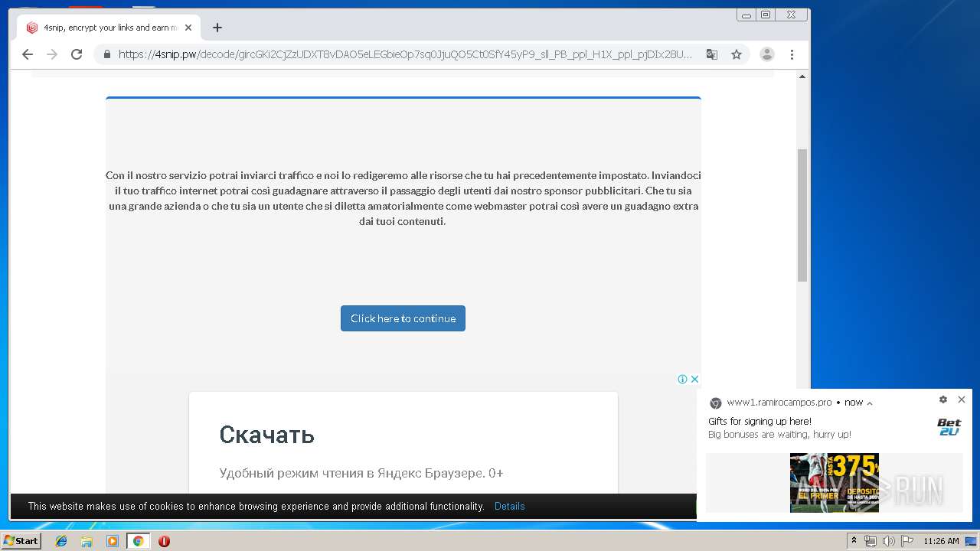This screenshot has height=551, width=980.
Task: Click the forward navigation arrow
Action: coord(52,54)
